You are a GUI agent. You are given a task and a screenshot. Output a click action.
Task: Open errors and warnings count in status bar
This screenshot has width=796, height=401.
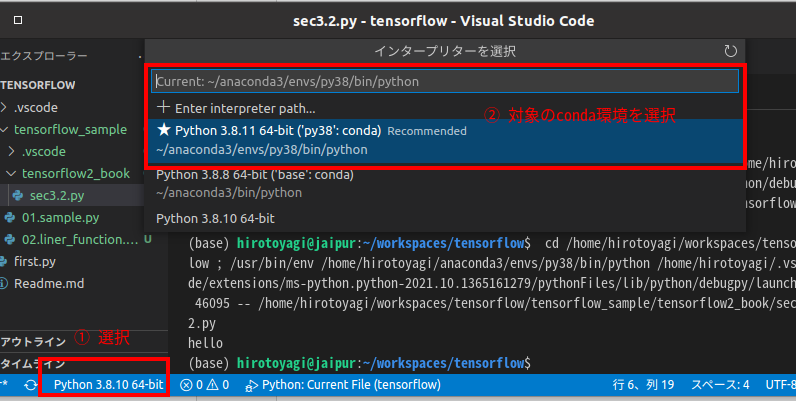point(205,385)
